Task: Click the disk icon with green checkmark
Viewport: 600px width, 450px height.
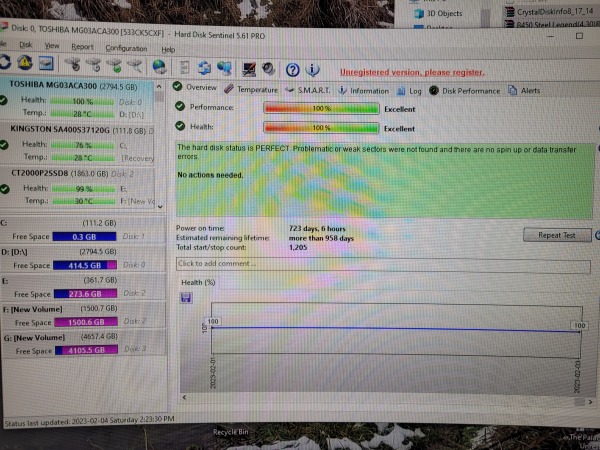Action: [115, 66]
